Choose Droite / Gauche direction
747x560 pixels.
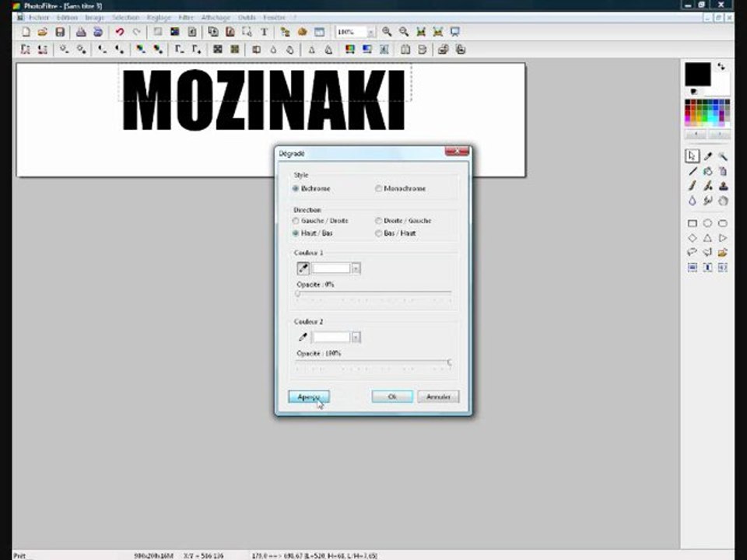coord(403,221)
